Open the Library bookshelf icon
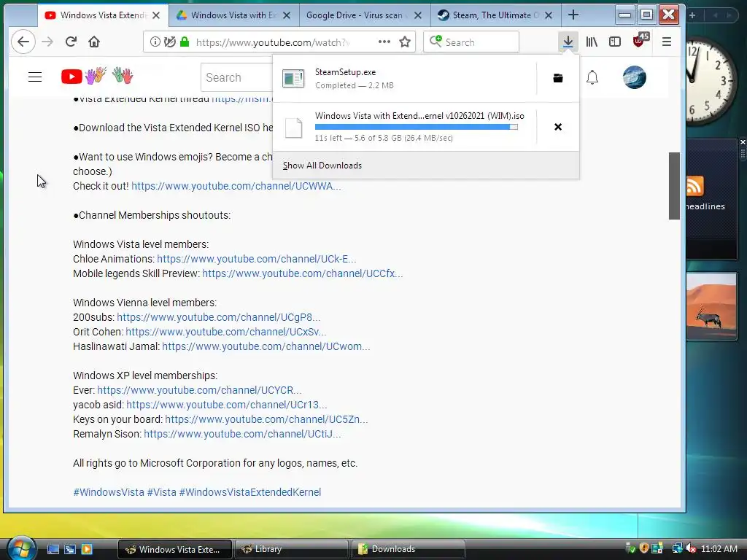This screenshot has height=560, width=747. pyautogui.click(x=592, y=42)
